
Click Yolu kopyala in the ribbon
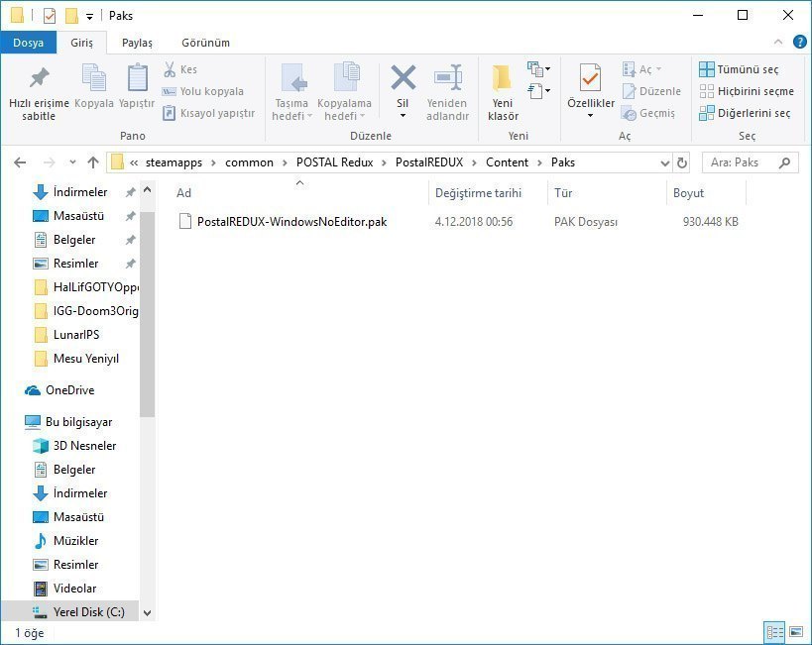[203, 91]
